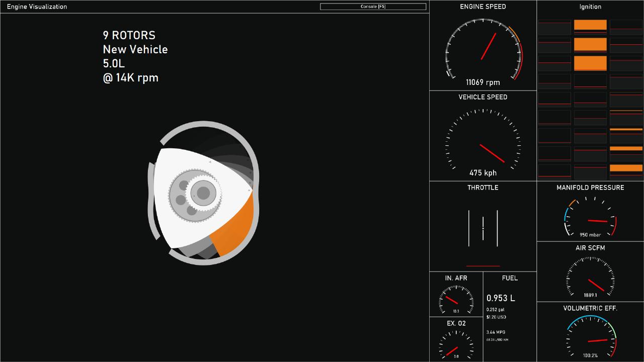Click the Throttle panel title

click(x=483, y=188)
